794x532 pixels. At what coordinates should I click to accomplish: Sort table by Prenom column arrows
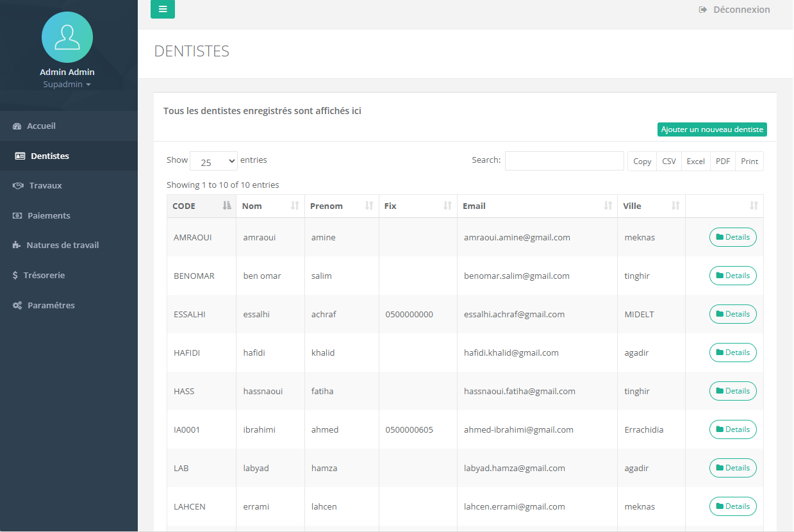[x=369, y=206]
